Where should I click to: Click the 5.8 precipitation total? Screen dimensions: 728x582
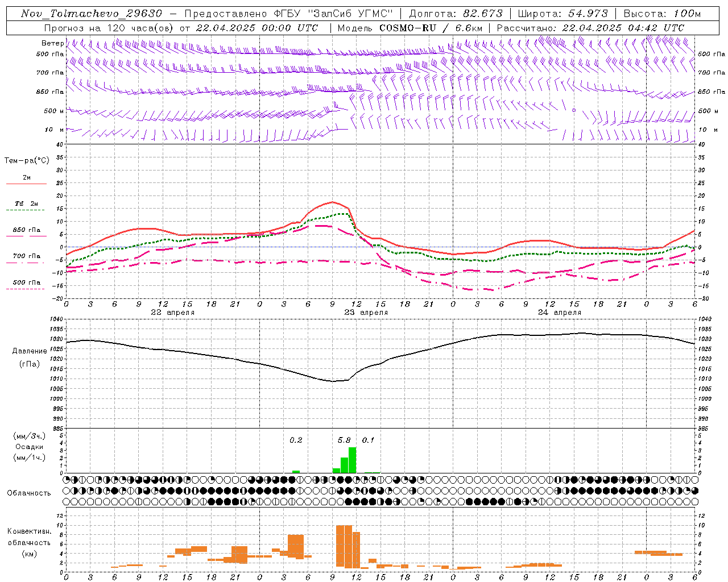[x=344, y=440]
